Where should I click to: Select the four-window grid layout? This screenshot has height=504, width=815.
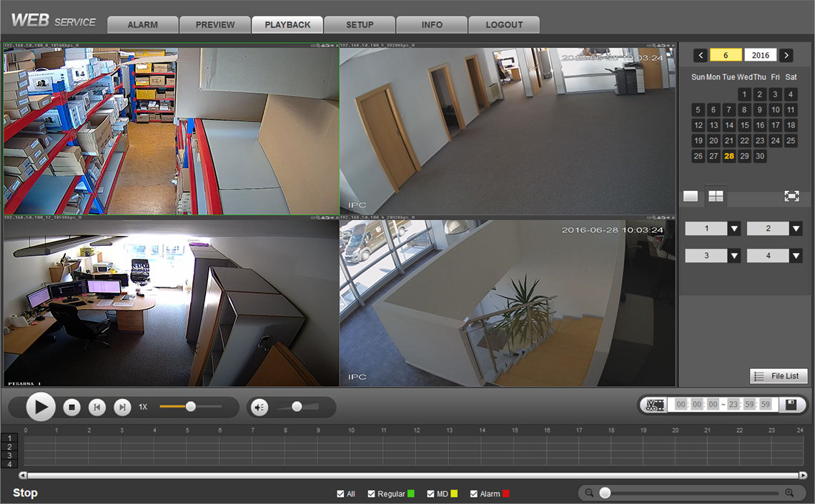(716, 196)
